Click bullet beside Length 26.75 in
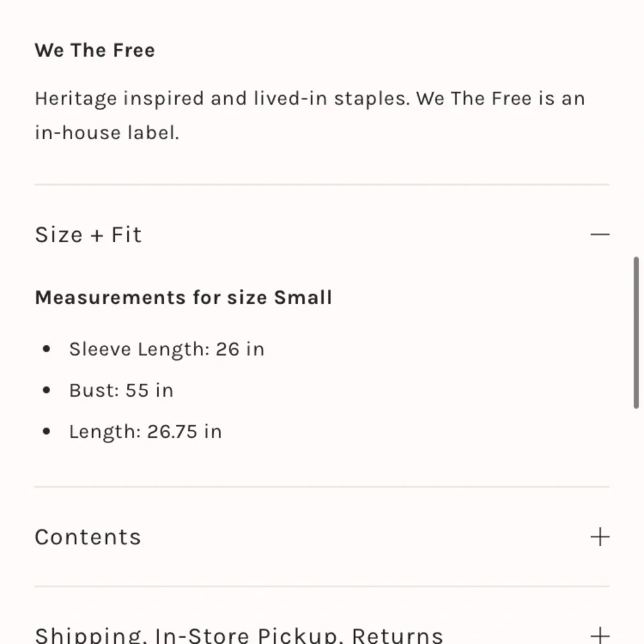This screenshot has height=644, width=644. (46, 431)
